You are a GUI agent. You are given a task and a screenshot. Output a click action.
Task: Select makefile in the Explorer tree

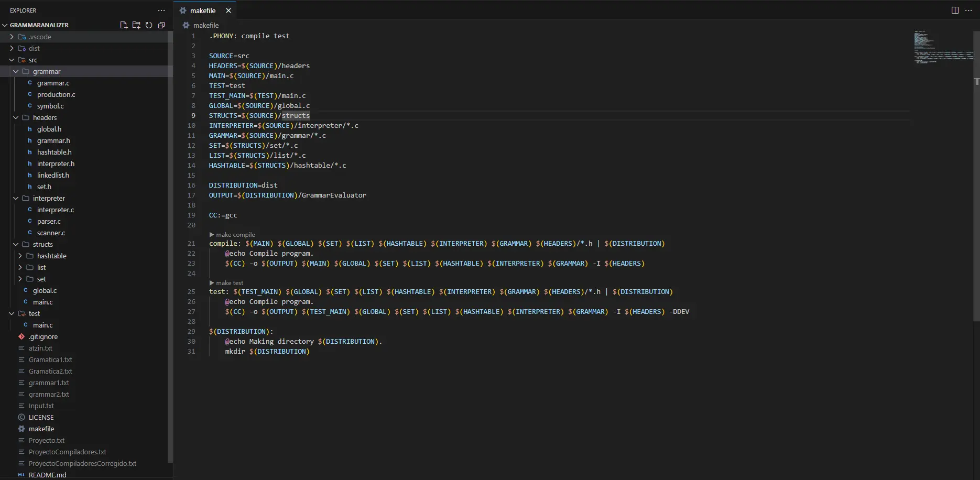pyautogui.click(x=86, y=429)
